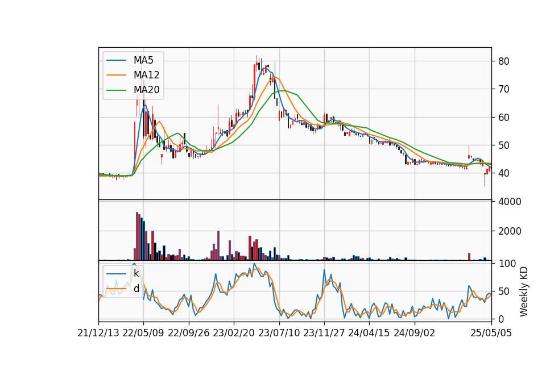Click the 4000 volume axis label
The height and width of the screenshot is (392, 546).
point(510,202)
